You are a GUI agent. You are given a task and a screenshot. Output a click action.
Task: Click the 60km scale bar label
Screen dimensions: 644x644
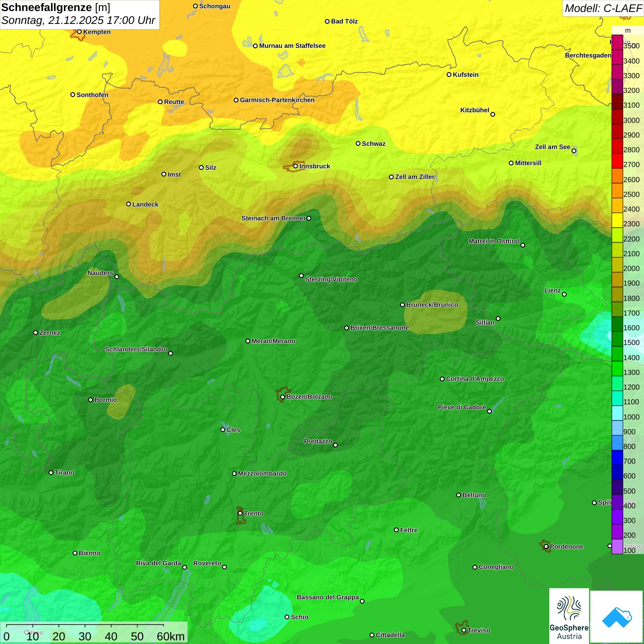pyautogui.click(x=171, y=636)
